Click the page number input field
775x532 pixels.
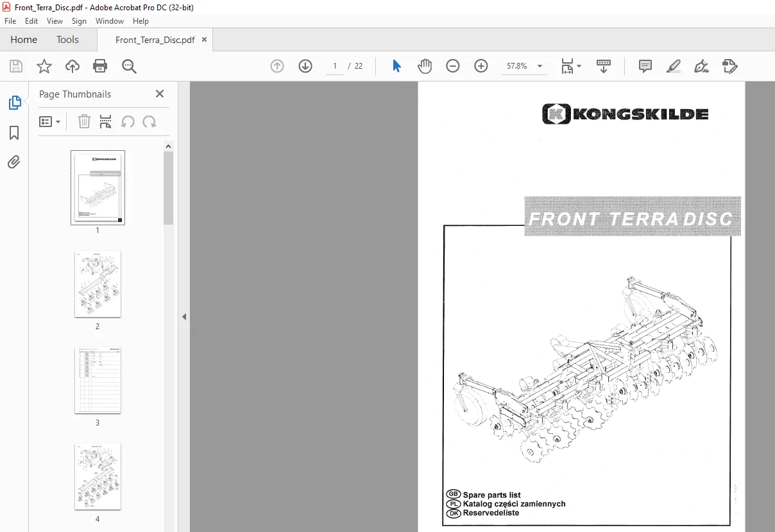(x=334, y=66)
